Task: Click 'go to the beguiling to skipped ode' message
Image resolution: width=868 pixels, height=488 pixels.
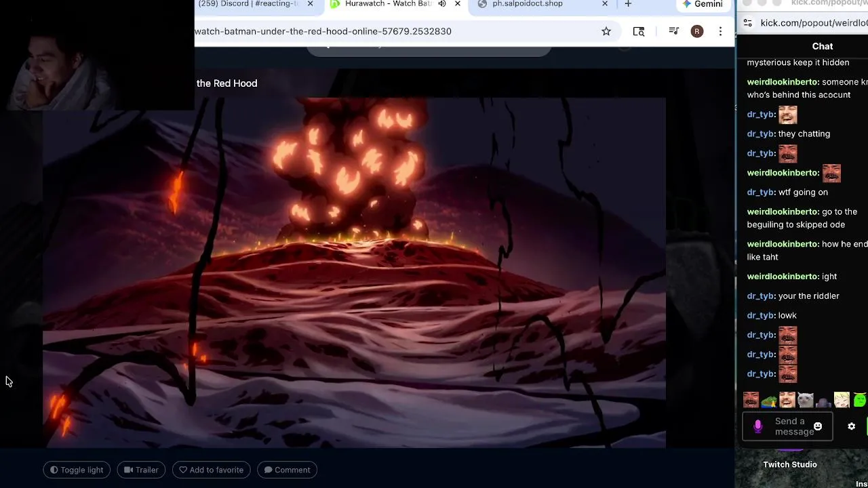Action: click(x=802, y=218)
